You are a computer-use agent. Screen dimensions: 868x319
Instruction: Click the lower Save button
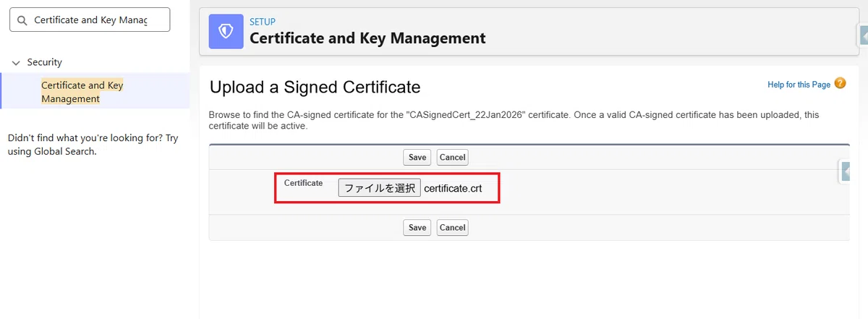click(417, 227)
